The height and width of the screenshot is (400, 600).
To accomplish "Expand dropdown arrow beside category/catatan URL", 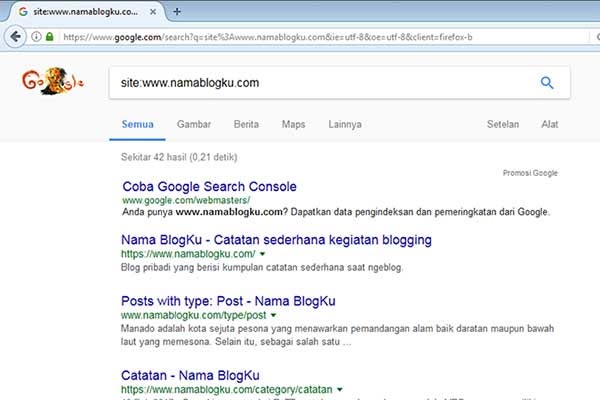I will tap(339, 390).
